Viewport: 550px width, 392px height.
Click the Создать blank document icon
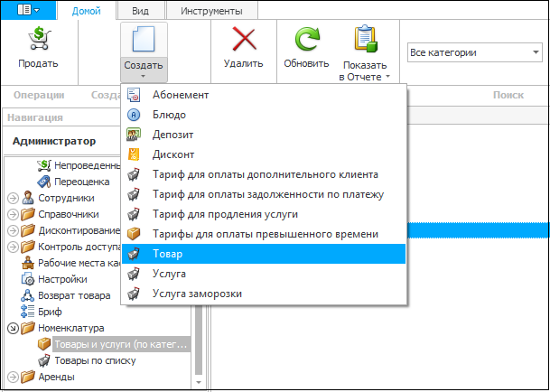click(144, 39)
